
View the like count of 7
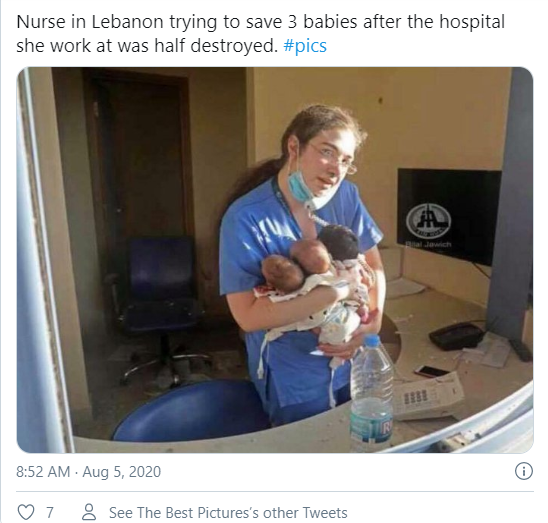point(50,513)
